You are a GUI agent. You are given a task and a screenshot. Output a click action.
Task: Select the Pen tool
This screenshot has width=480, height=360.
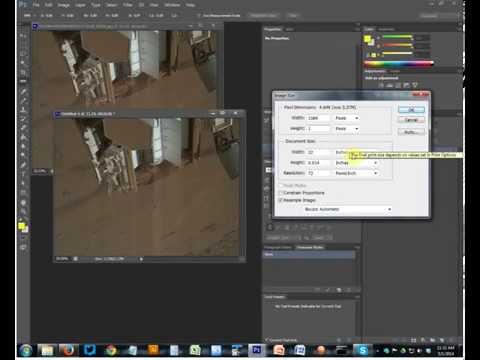(x=23, y=165)
